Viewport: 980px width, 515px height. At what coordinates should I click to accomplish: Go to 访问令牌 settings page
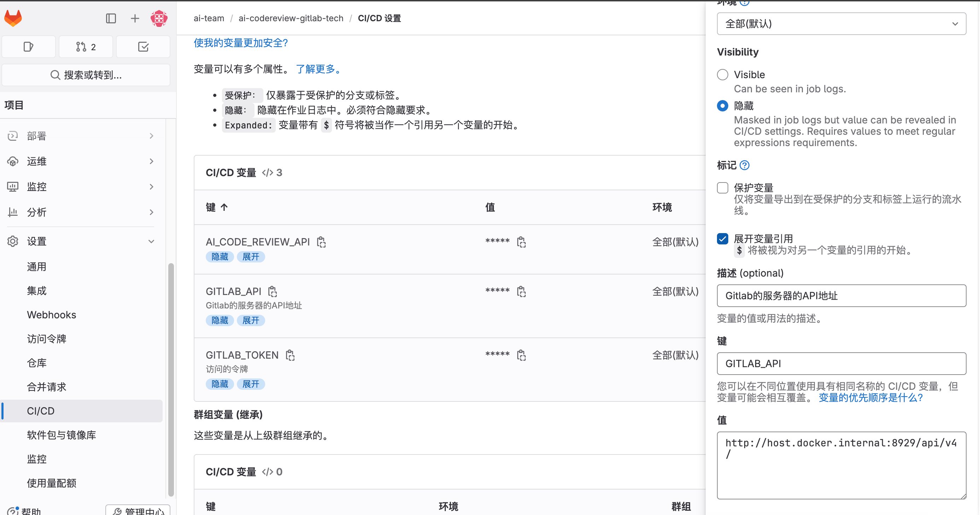tap(46, 339)
